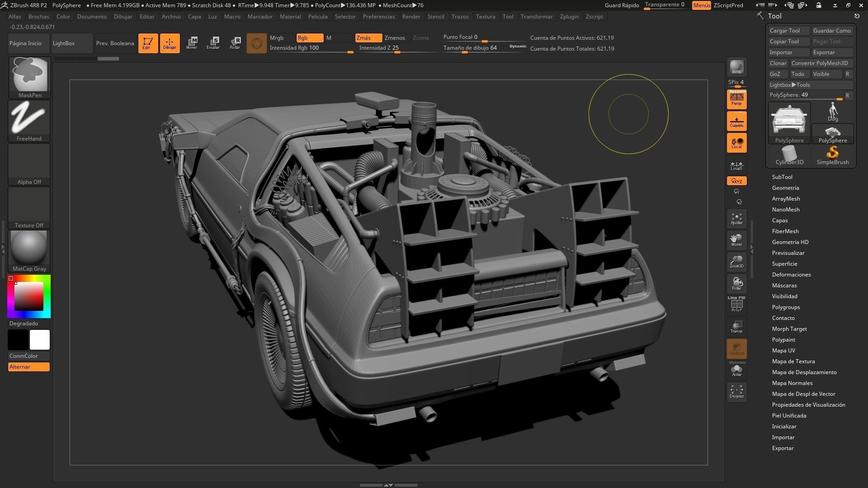Open the MatCap Gray material selector
Image resolution: width=868 pixels, height=488 pixels.
pyautogui.click(x=29, y=251)
